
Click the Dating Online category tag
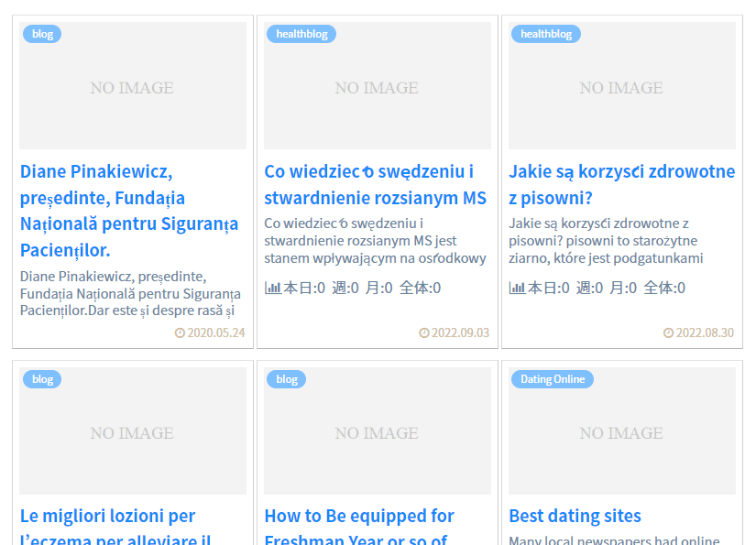pos(553,379)
